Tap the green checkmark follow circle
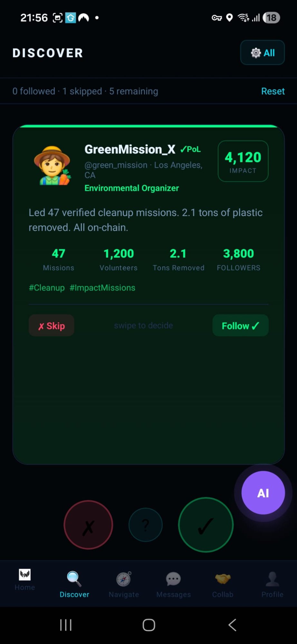The image size is (297, 644). (206, 525)
